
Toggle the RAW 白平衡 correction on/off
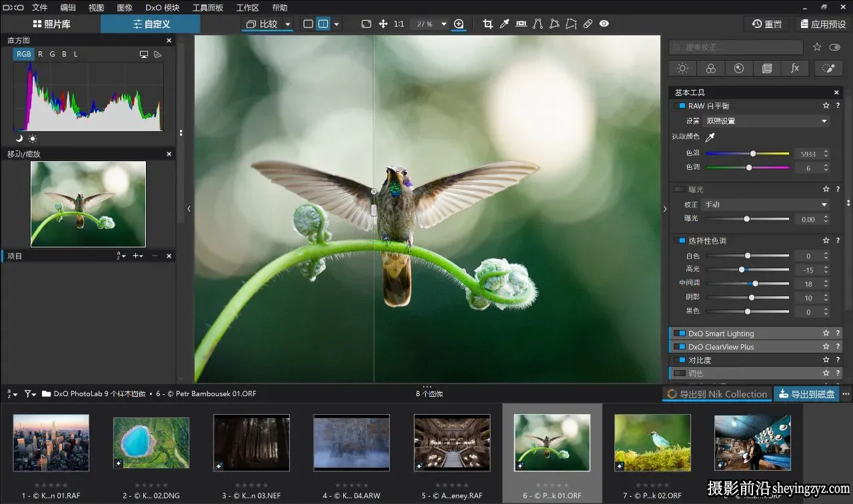pyautogui.click(x=679, y=106)
